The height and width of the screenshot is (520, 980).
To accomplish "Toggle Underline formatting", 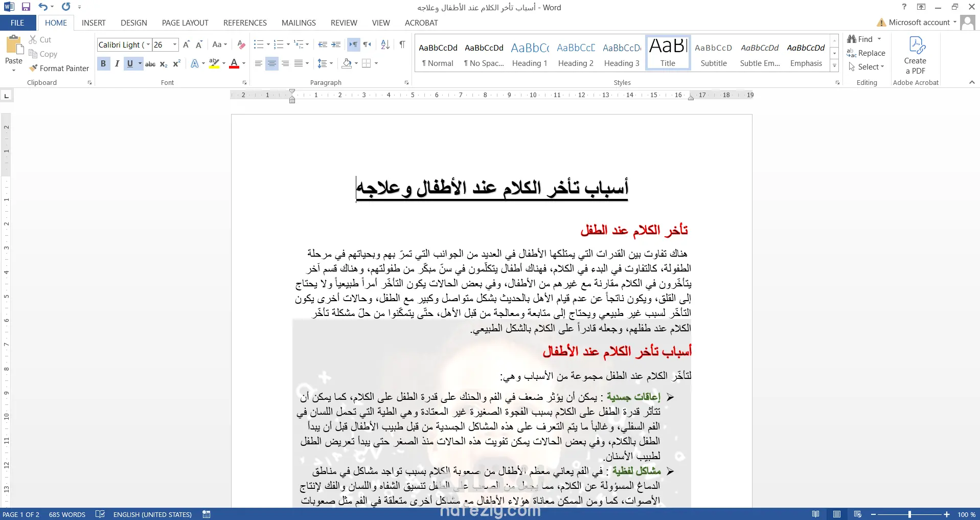I will click(130, 64).
